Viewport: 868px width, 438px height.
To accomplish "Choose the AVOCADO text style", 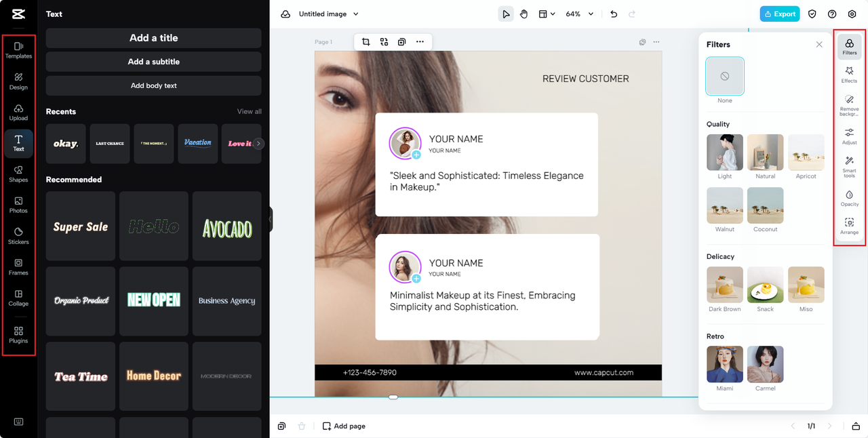I will pos(227,226).
